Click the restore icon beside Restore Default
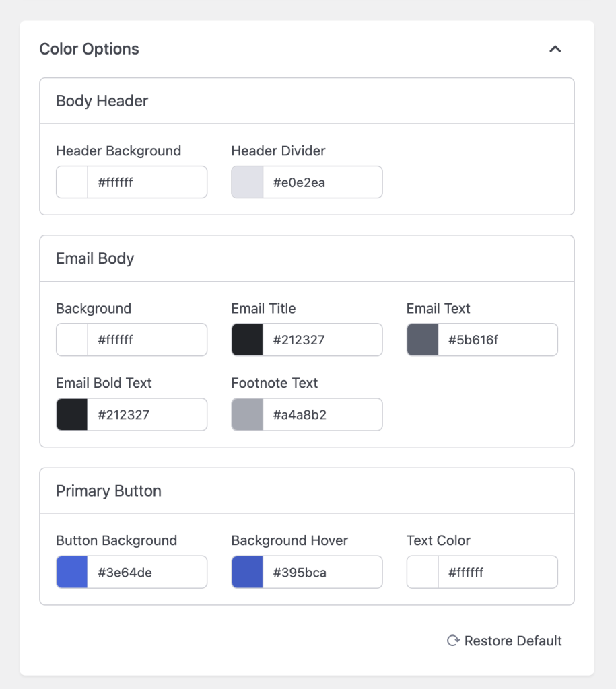 pos(453,641)
